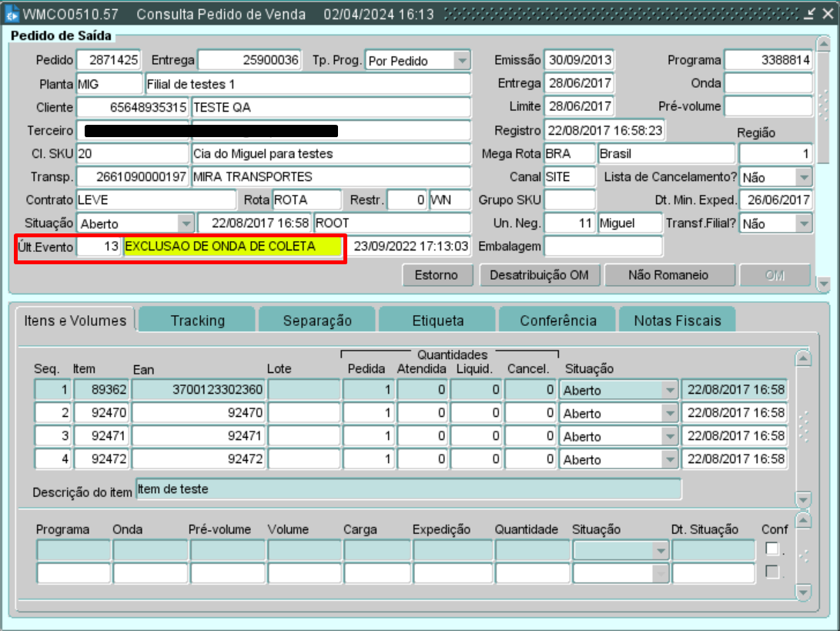Click the Não Romaneio button
Screen dimensions: 840x631
[669, 275]
